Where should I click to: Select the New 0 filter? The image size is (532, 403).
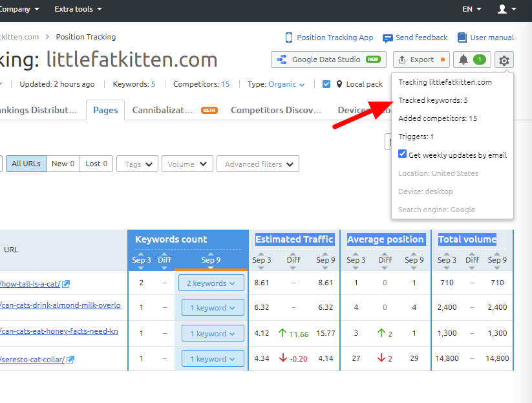click(x=63, y=164)
